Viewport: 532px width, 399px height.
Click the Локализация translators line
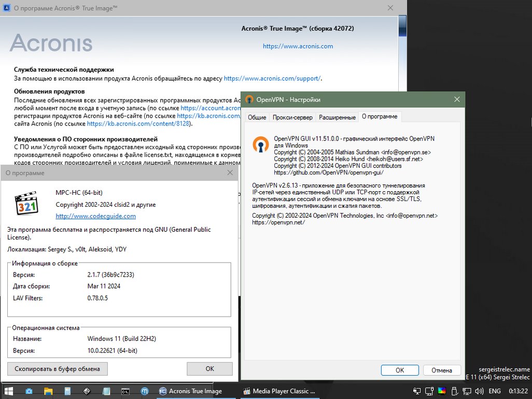tap(67, 249)
